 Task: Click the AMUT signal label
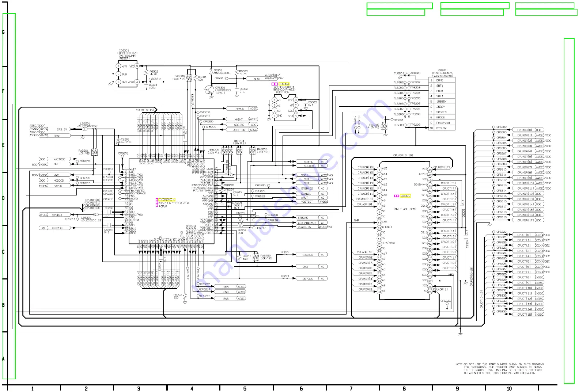304,198
